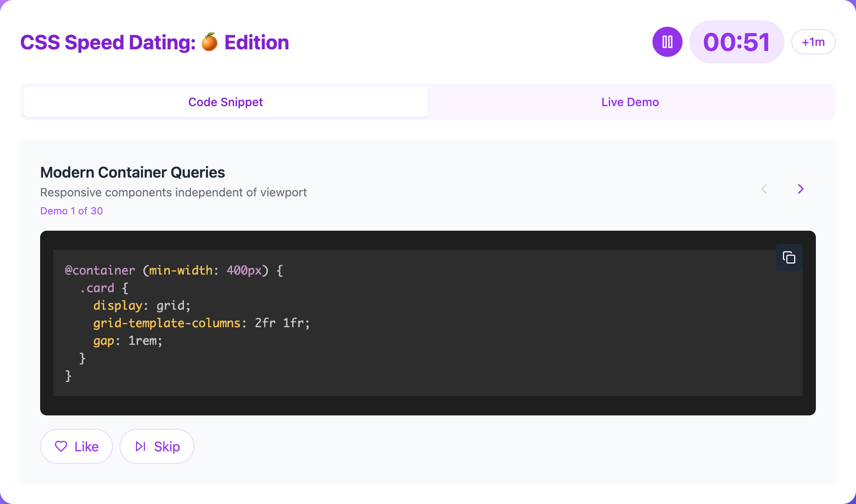Click the heart icon on Like
The image size is (856, 504).
[61, 446]
